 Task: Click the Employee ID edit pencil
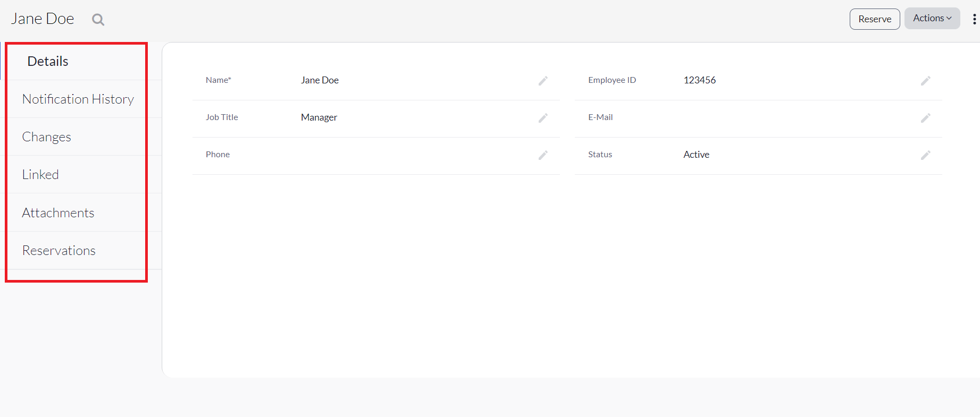coord(926,81)
